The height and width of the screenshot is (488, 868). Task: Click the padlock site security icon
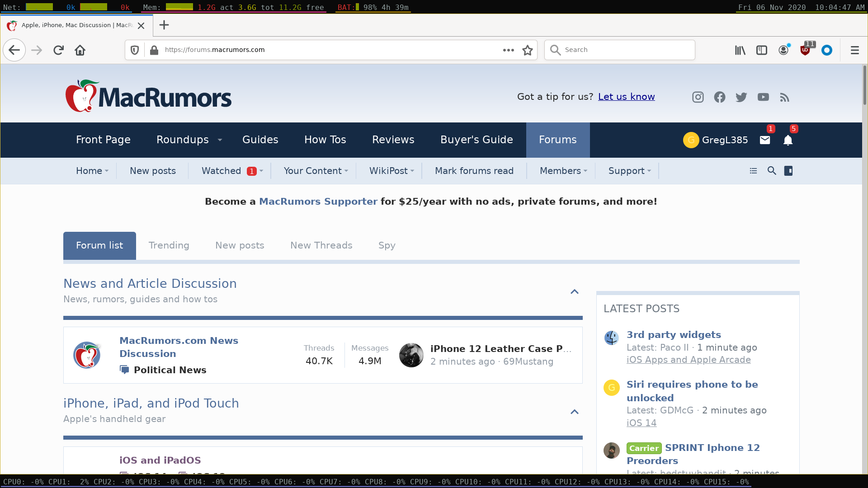point(154,50)
